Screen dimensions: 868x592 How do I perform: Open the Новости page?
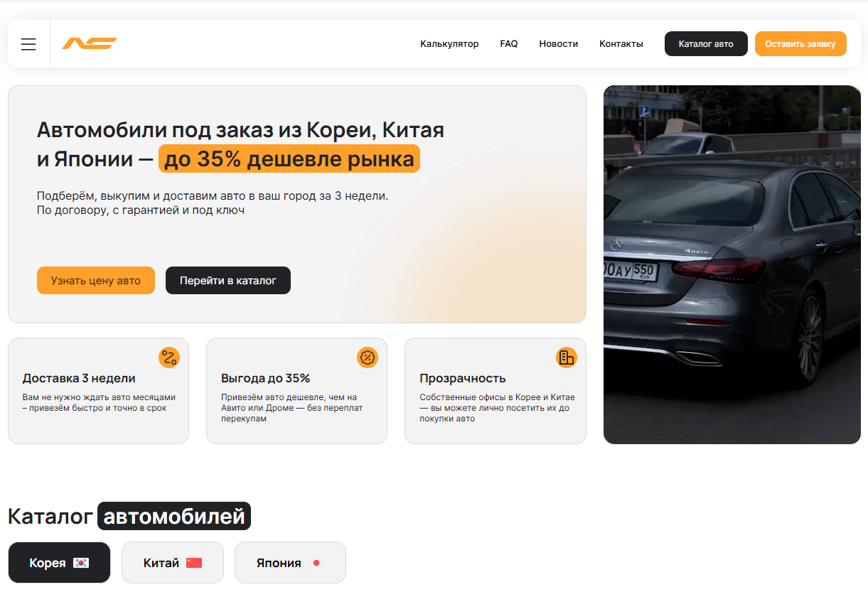coord(559,43)
